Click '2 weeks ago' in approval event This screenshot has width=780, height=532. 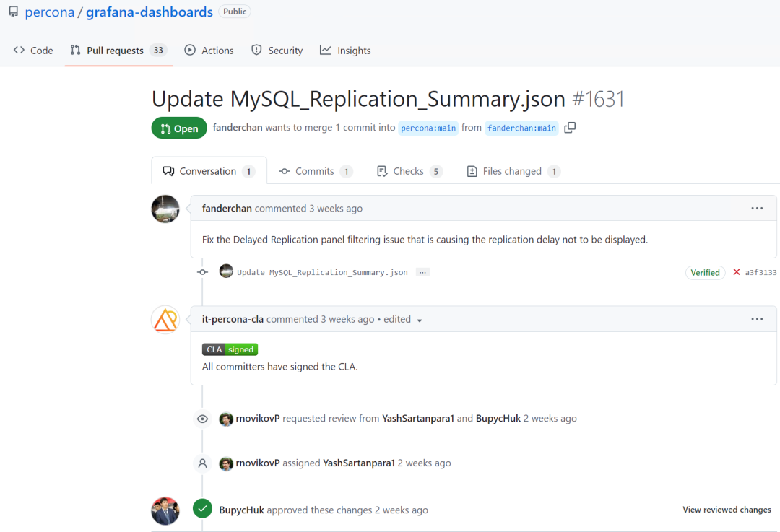402,510
